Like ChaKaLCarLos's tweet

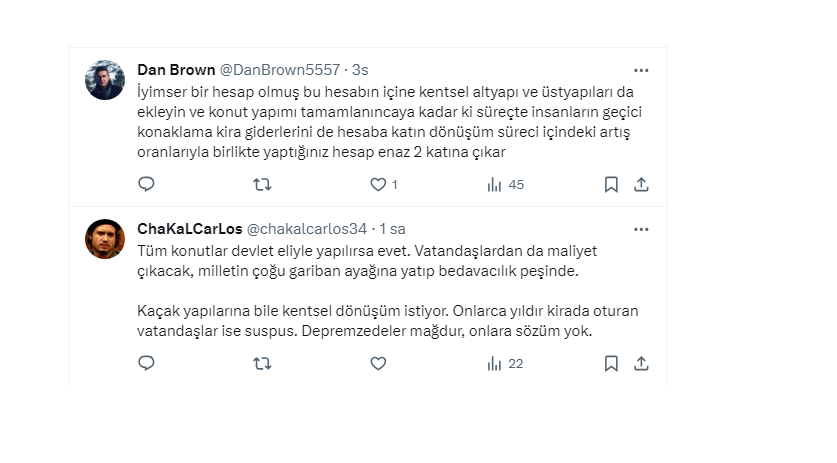point(378,363)
